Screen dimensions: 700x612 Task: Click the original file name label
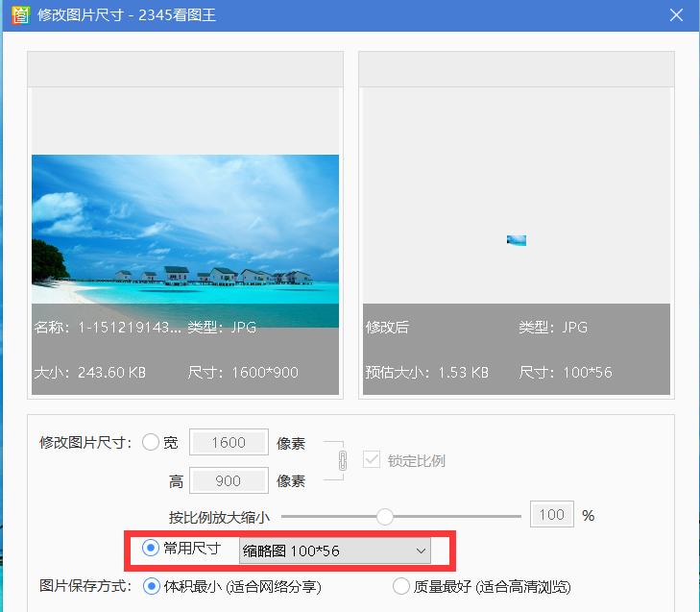click(x=108, y=328)
